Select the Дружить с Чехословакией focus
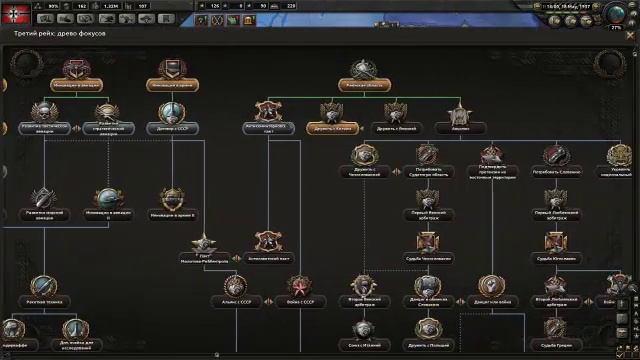Image resolution: width=640 pixels, height=360 pixels. 364,172
